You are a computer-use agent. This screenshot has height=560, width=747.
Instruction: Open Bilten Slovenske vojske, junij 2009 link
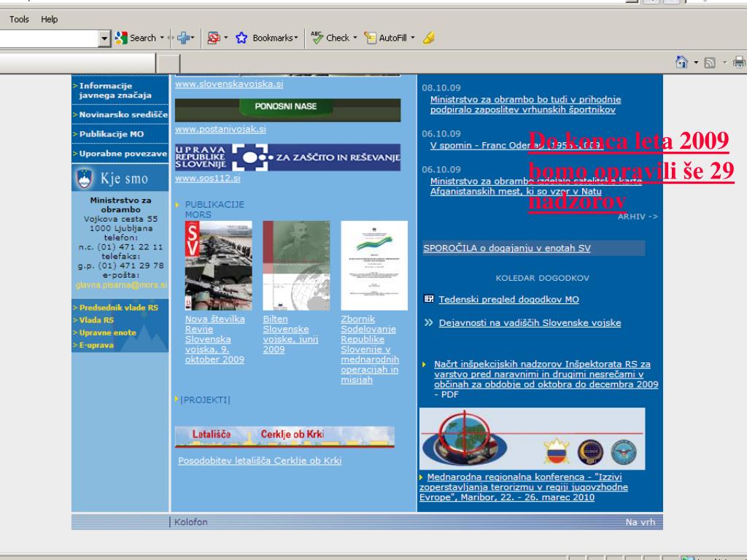point(290,334)
